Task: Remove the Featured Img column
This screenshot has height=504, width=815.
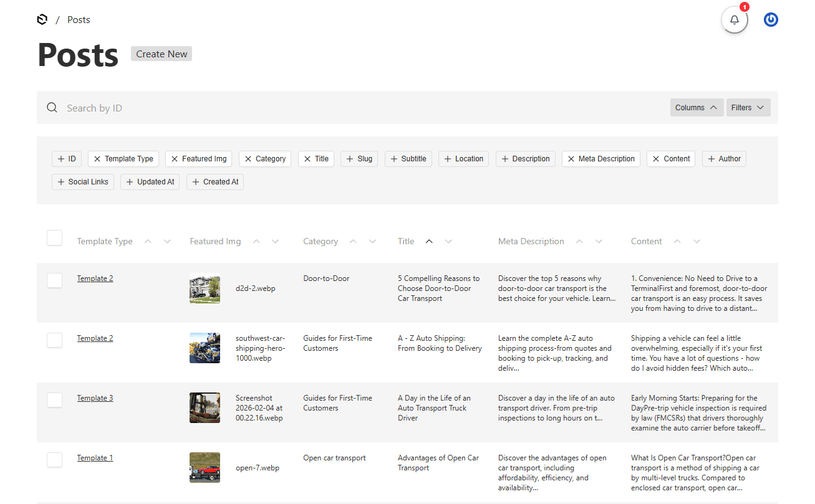Action: (199, 159)
